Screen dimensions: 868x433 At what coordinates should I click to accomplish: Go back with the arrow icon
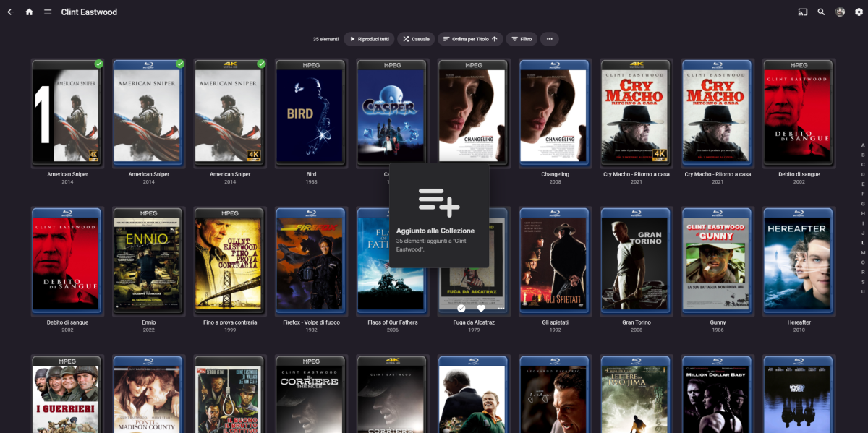(x=10, y=12)
